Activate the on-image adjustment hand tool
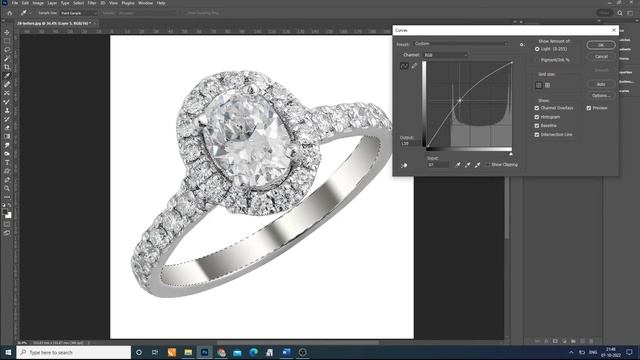 404,165
